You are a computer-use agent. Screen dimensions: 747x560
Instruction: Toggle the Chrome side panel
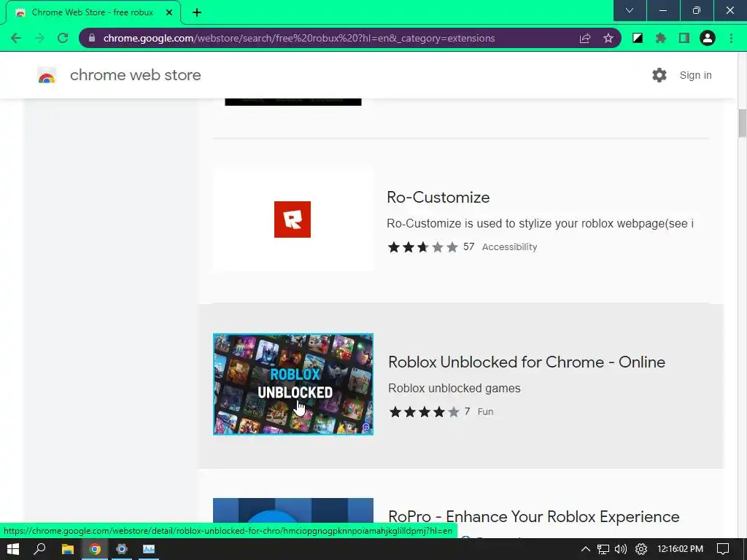point(684,38)
